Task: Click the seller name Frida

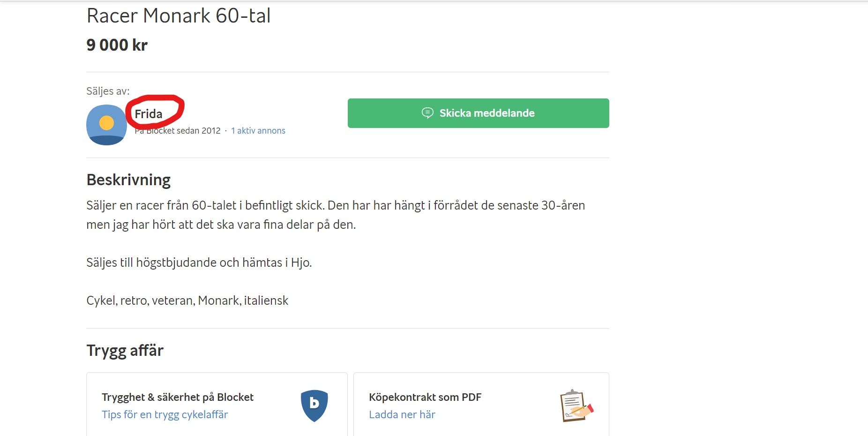Action: point(149,114)
